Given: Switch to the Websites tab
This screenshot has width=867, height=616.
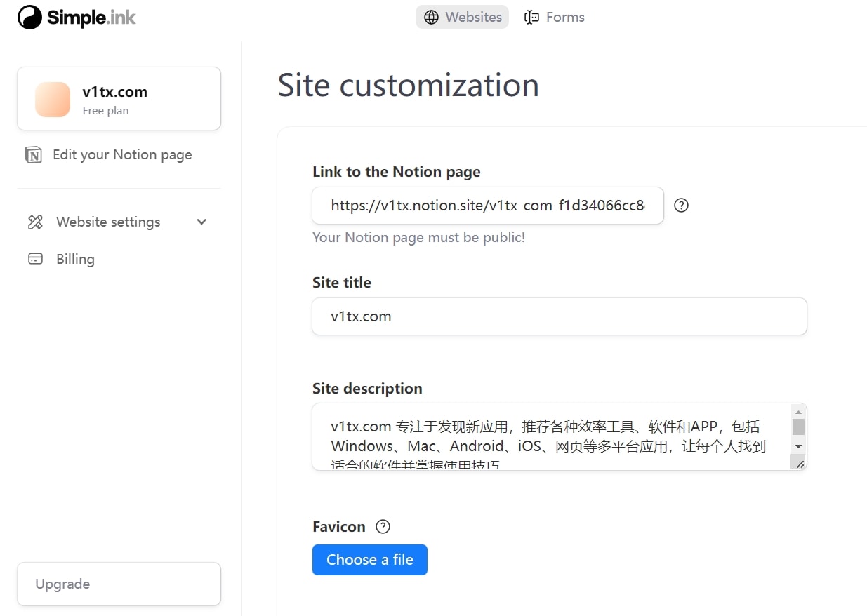Looking at the screenshot, I should (x=462, y=16).
